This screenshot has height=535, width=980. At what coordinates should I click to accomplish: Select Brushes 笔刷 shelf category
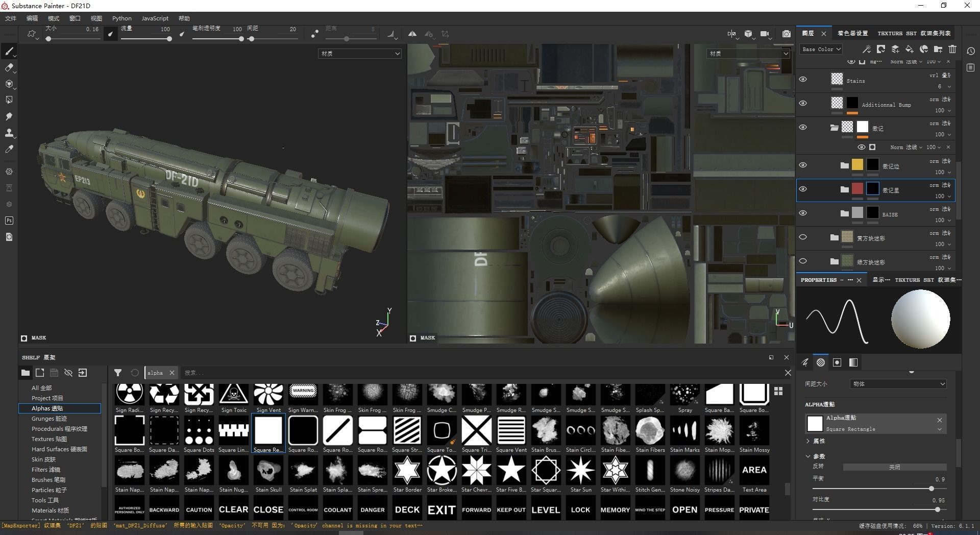48,480
